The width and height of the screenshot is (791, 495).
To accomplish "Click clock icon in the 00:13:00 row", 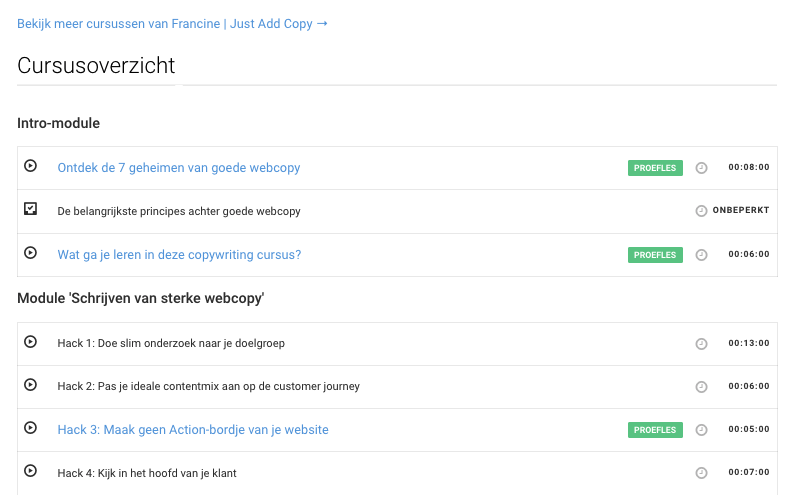I will pos(701,344).
